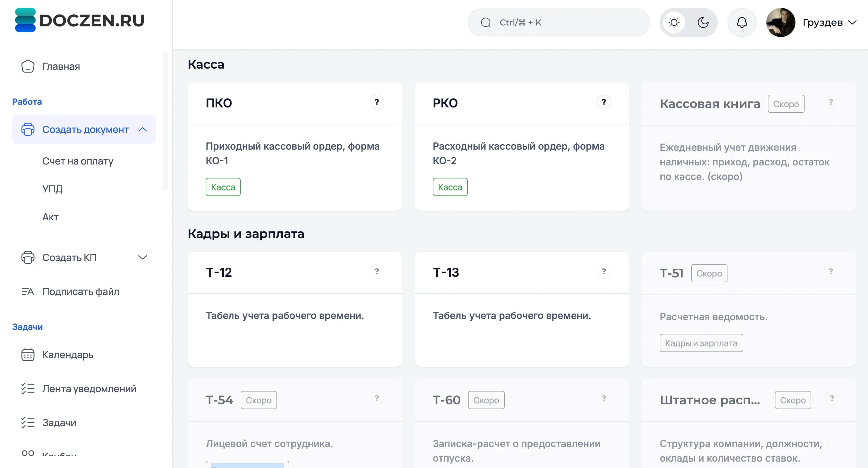Open the Т-13 card title

pos(446,272)
